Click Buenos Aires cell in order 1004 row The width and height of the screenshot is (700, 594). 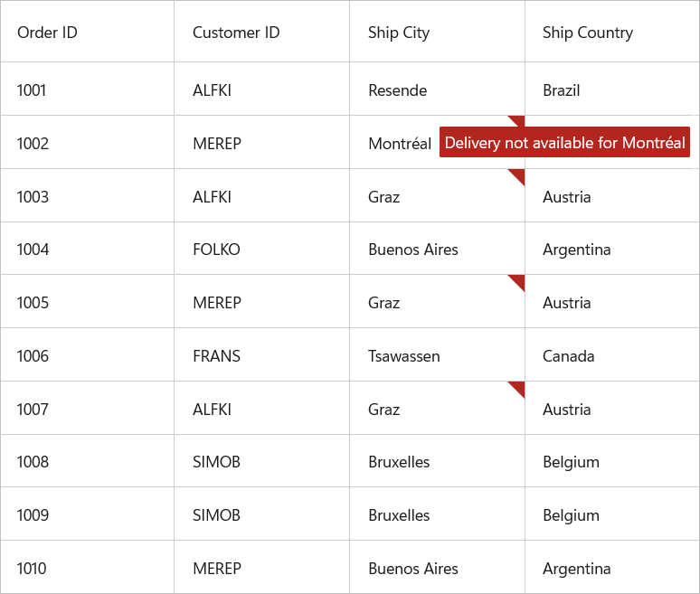413,250
